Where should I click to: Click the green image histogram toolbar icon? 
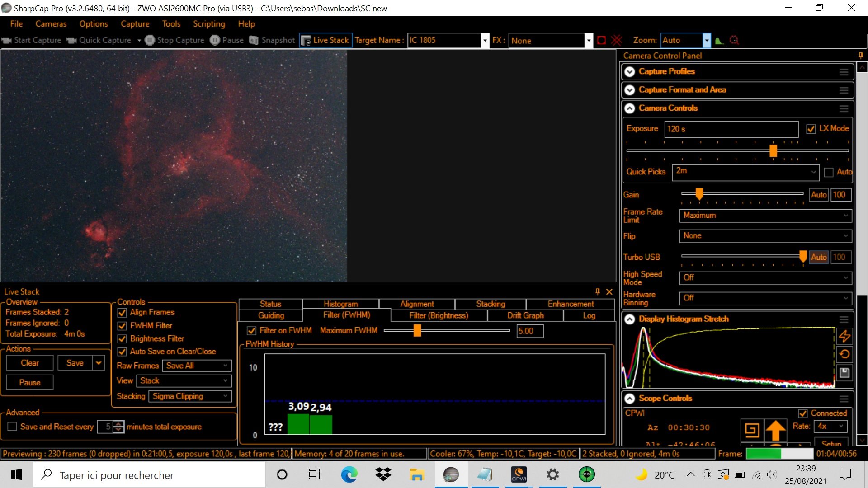719,41
